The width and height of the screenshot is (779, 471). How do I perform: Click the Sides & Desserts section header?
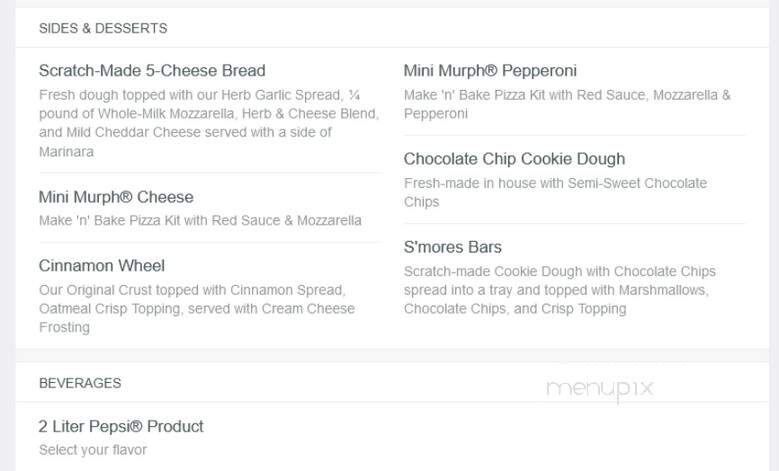point(103,28)
